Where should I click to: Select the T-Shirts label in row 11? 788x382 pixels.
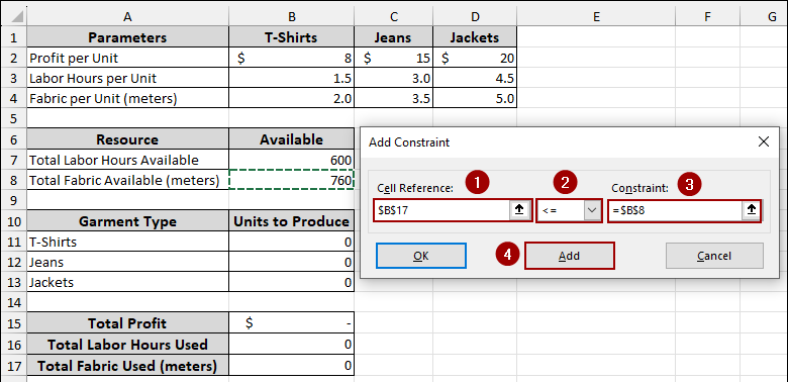pyautogui.click(x=128, y=242)
